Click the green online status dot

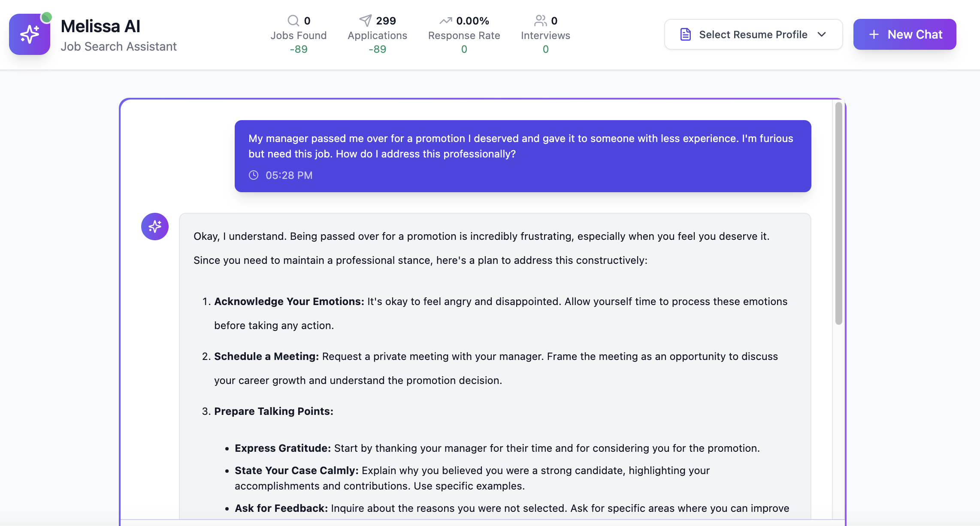tap(46, 17)
